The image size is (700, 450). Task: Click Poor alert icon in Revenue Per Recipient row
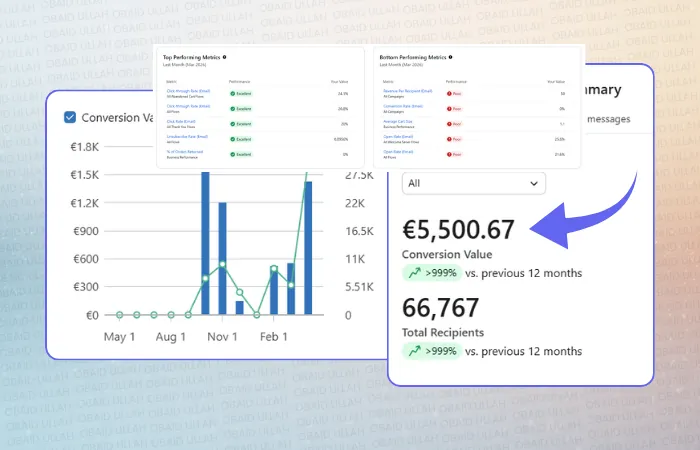[x=449, y=94]
